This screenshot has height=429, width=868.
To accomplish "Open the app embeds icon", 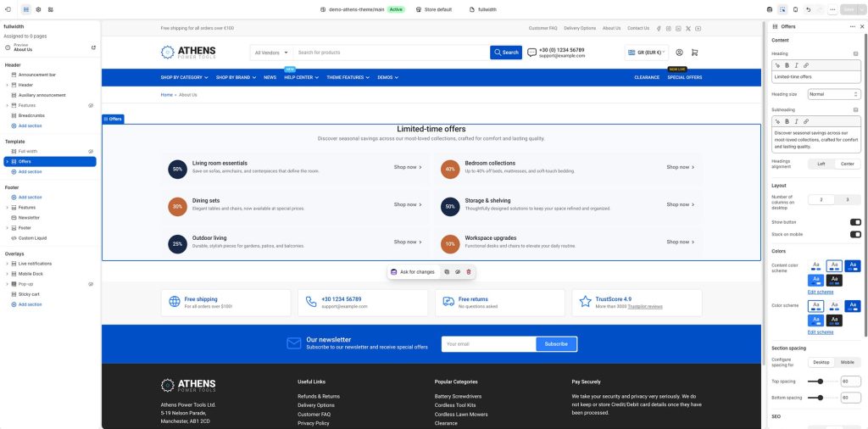I will click(x=50, y=9).
